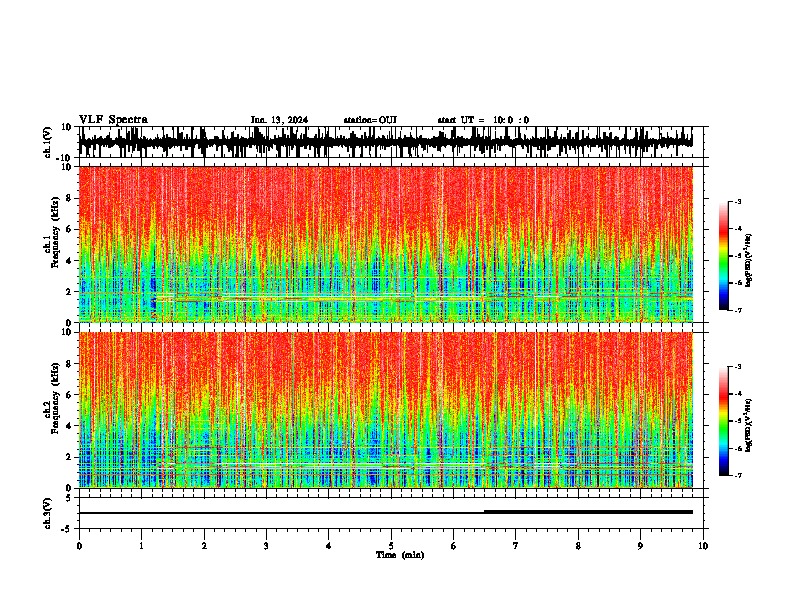Click the time axis tick label 5

coord(391,546)
